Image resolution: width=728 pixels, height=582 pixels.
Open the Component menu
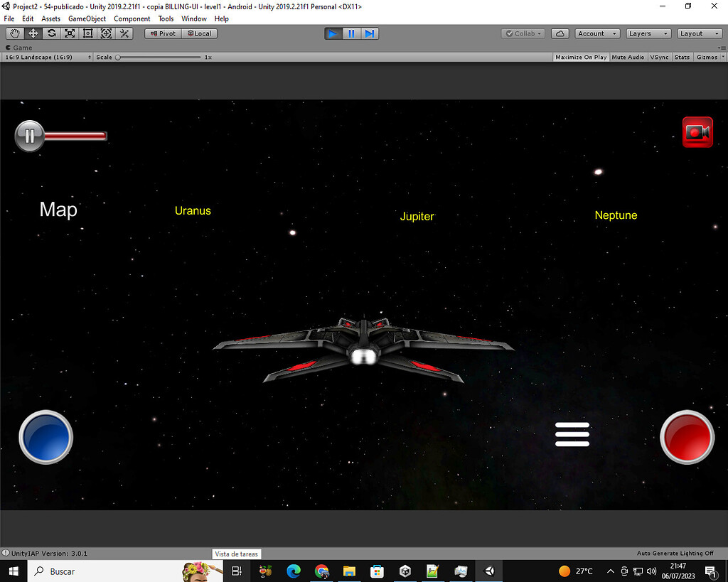click(132, 18)
